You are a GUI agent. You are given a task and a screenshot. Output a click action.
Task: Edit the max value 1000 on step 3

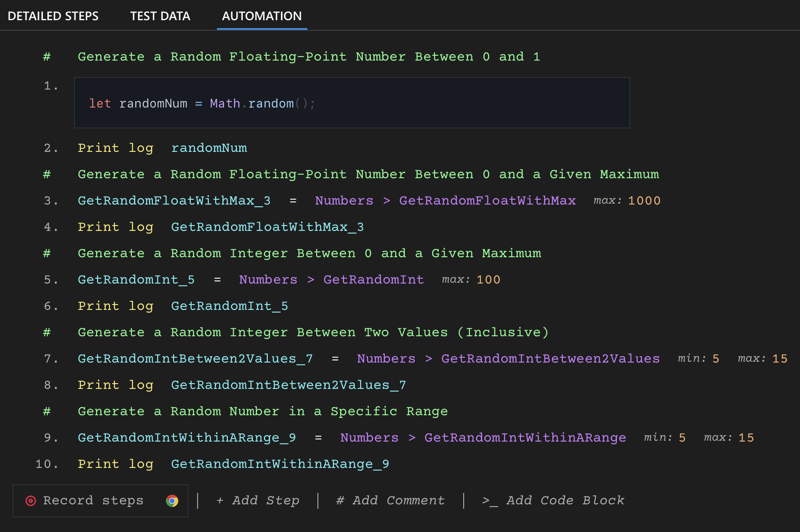[x=644, y=201]
